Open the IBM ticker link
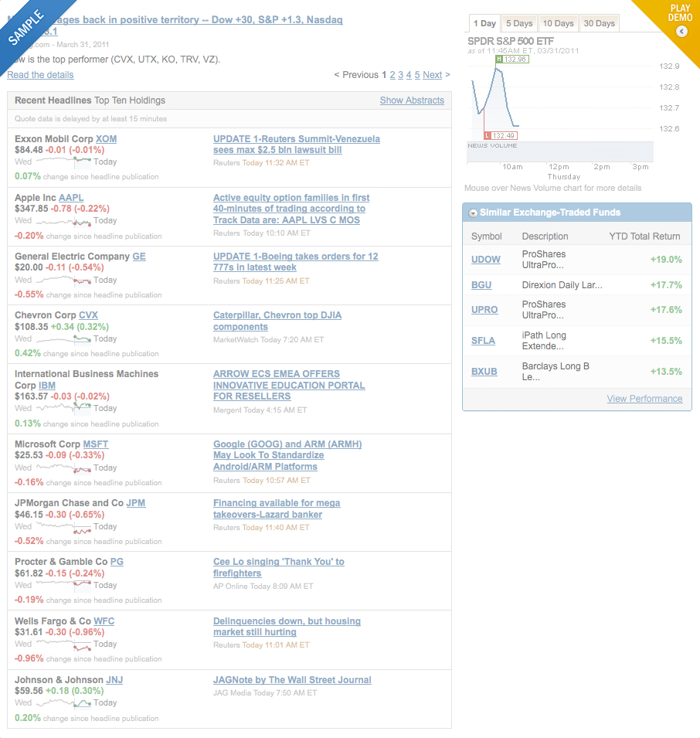700x738 pixels. point(47,386)
